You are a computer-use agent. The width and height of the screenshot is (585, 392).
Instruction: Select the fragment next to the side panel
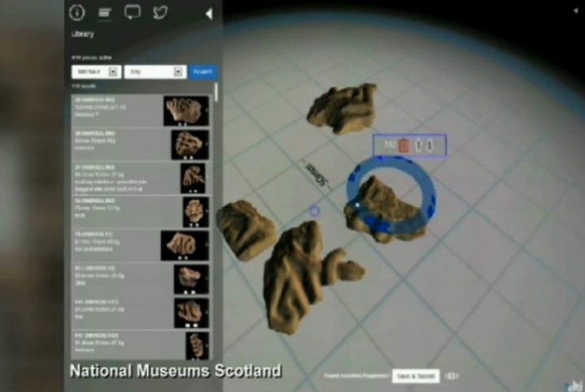pos(246,229)
